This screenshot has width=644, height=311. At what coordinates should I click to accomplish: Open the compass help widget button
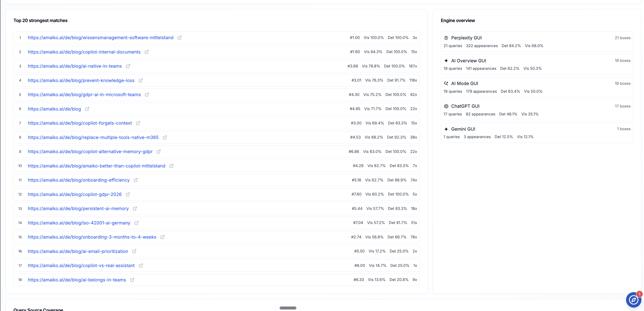634,300
